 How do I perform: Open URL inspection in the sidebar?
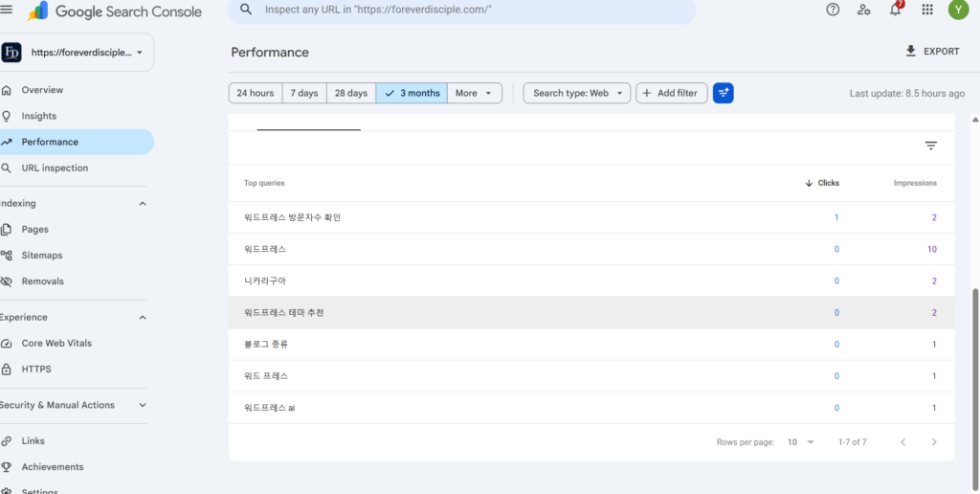coord(55,168)
